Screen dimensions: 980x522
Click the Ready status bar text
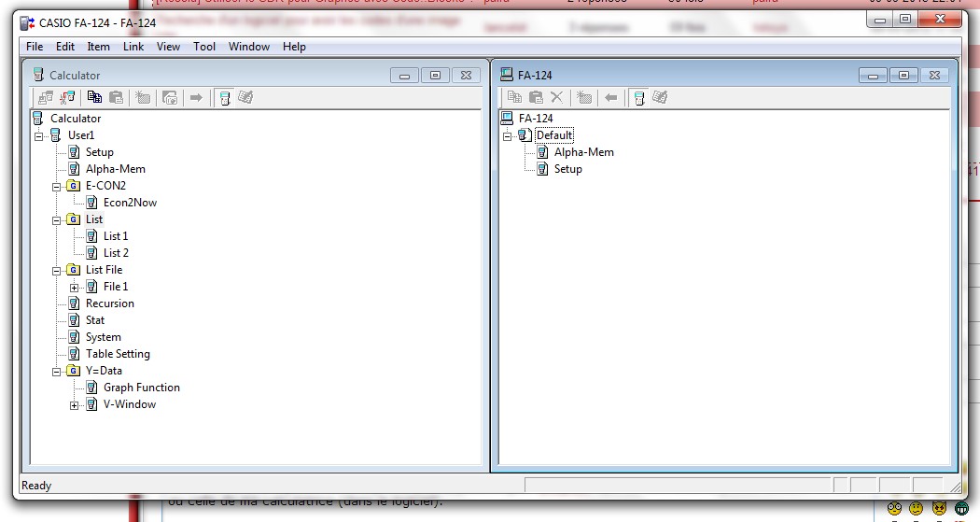[x=36, y=486]
